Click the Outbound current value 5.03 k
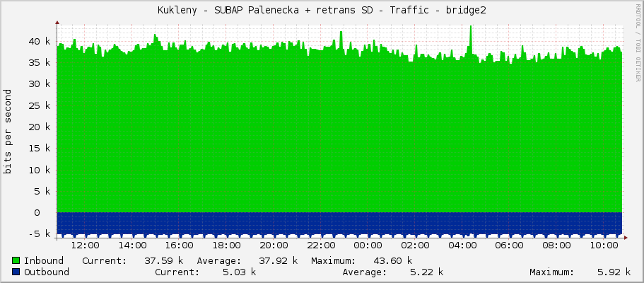This screenshot has width=644, height=283. point(239,272)
